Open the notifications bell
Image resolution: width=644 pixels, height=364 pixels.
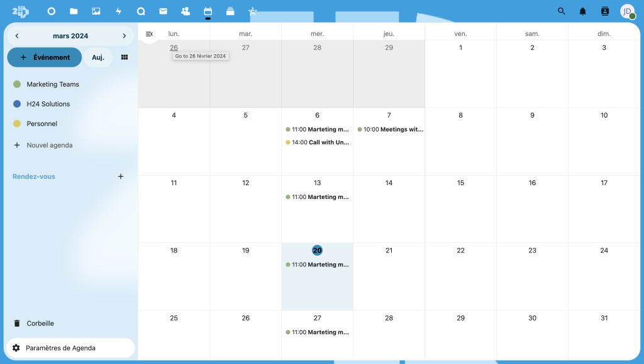pyautogui.click(x=583, y=11)
